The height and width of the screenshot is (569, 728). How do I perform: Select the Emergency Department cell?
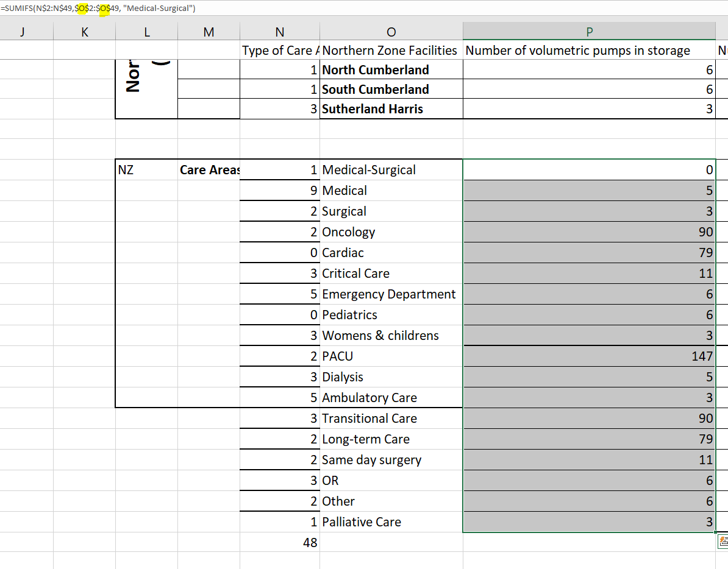[391, 294]
